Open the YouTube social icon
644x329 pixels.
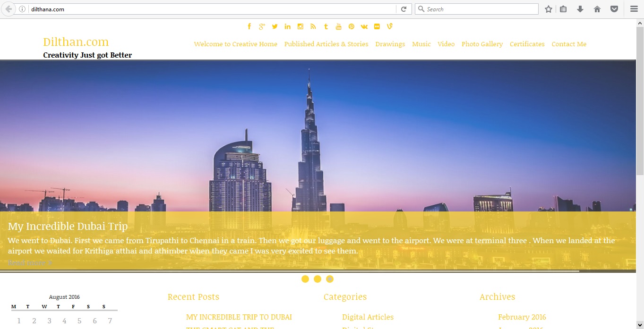click(339, 26)
